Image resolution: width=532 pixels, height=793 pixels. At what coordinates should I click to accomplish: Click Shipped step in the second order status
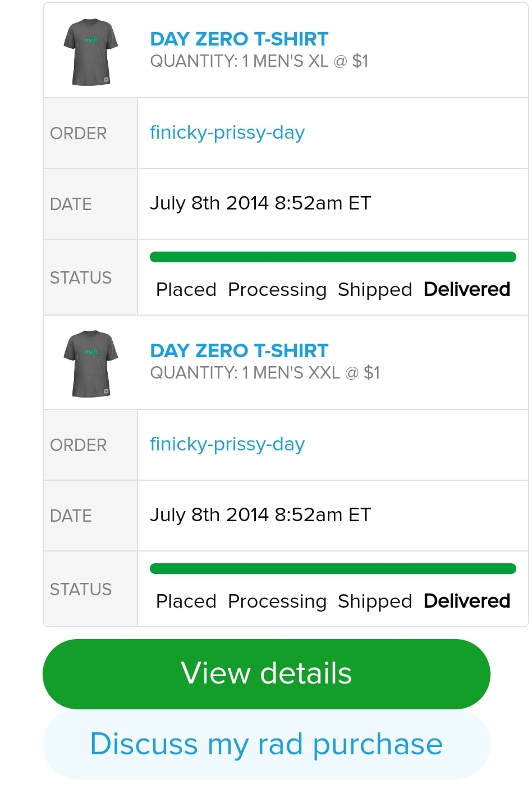pos(375,601)
